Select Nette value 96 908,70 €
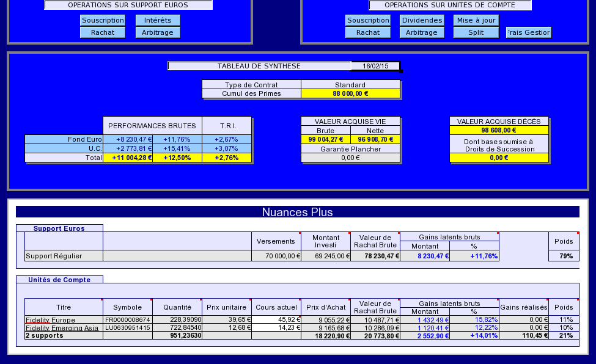 click(375, 139)
